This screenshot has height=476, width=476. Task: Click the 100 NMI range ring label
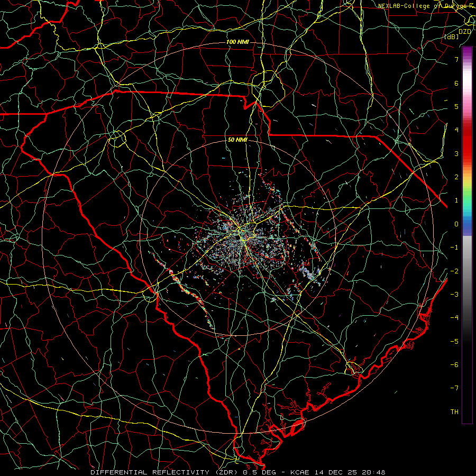click(237, 42)
